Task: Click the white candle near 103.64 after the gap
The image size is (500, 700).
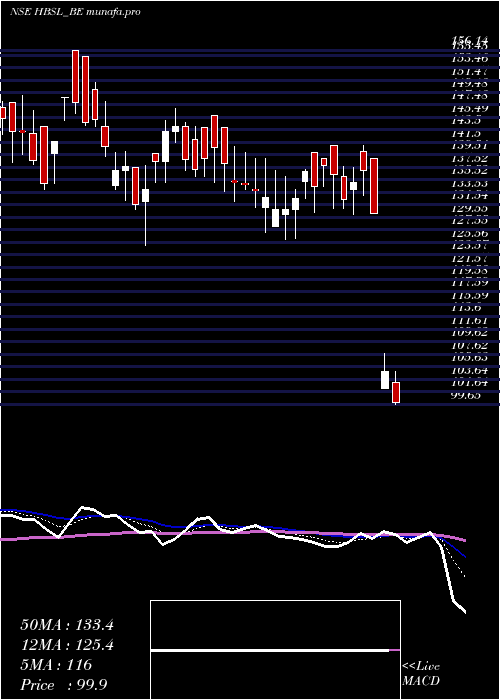Action: click(385, 379)
